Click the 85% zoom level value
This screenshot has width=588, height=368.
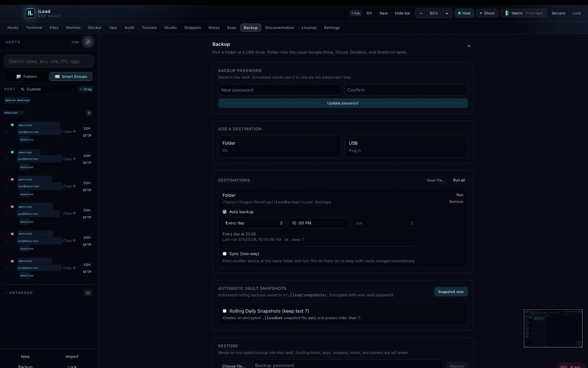point(434,13)
